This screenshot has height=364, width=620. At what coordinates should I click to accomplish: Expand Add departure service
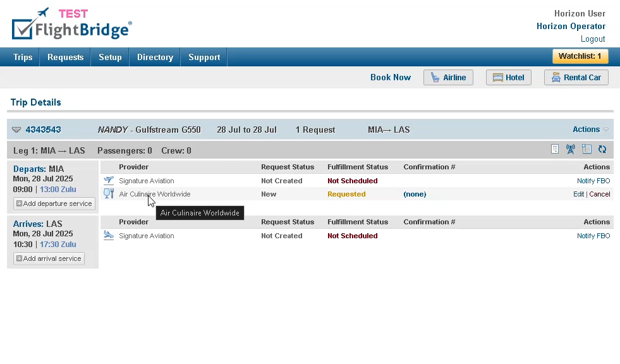tap(54, 203)
